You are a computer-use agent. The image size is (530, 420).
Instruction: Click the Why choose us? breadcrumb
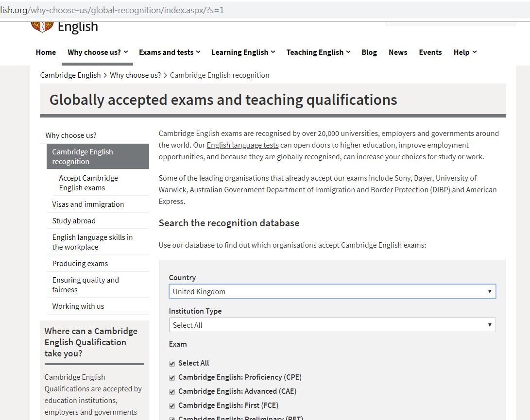tap(135, 75)
